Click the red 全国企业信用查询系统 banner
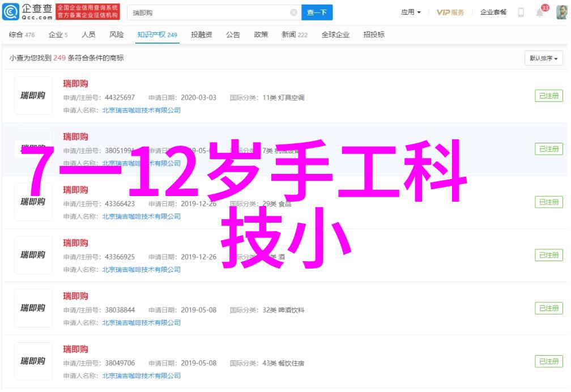Image resolution: width=571 pixels, height=392 pixels. point(88,12)
